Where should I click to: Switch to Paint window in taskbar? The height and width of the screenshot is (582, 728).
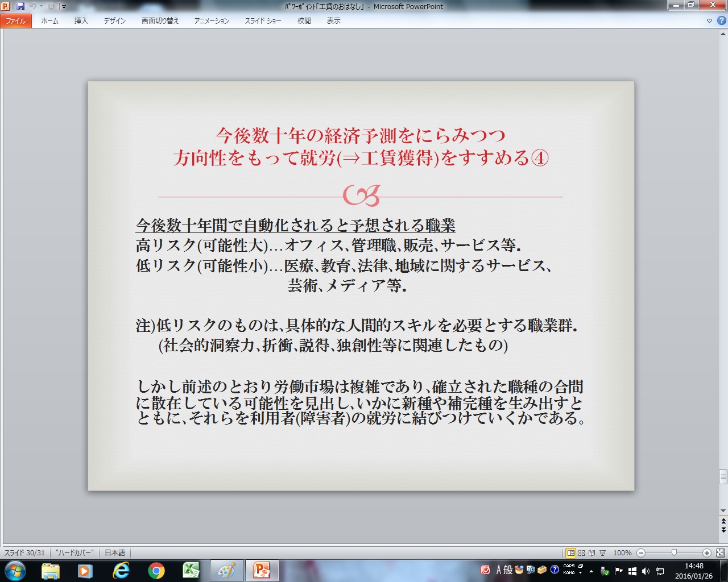coord(226,570)
